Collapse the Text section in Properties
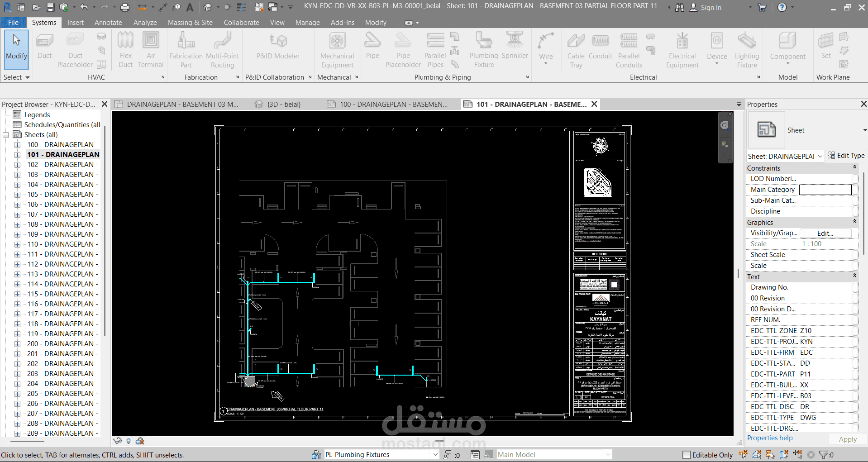 point(854,276)
